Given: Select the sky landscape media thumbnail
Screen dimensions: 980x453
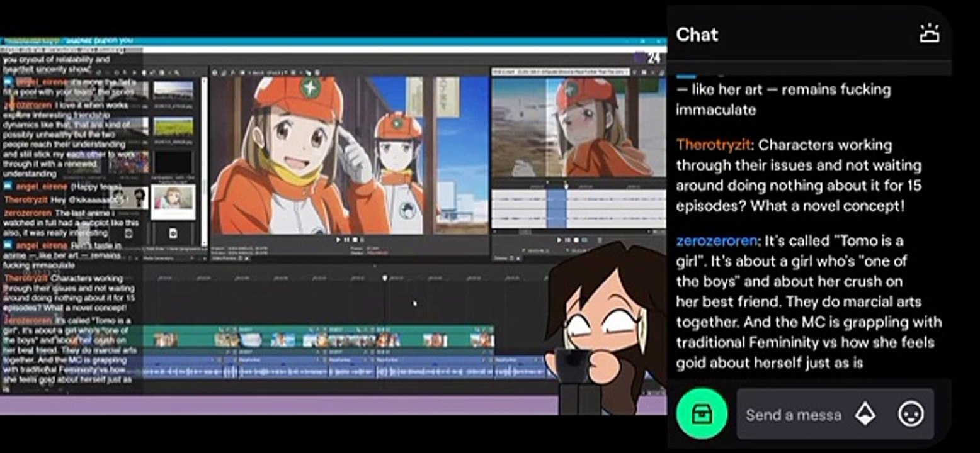Looking at the screenshot, I should pos(173,91).
